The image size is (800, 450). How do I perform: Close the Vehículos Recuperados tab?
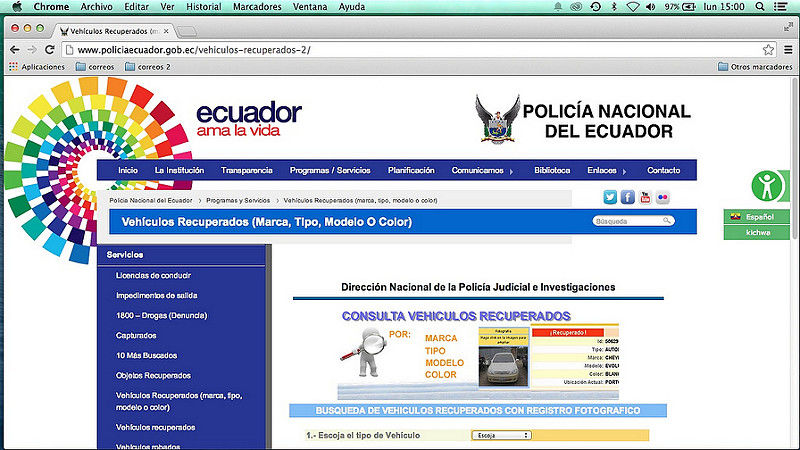166,31
